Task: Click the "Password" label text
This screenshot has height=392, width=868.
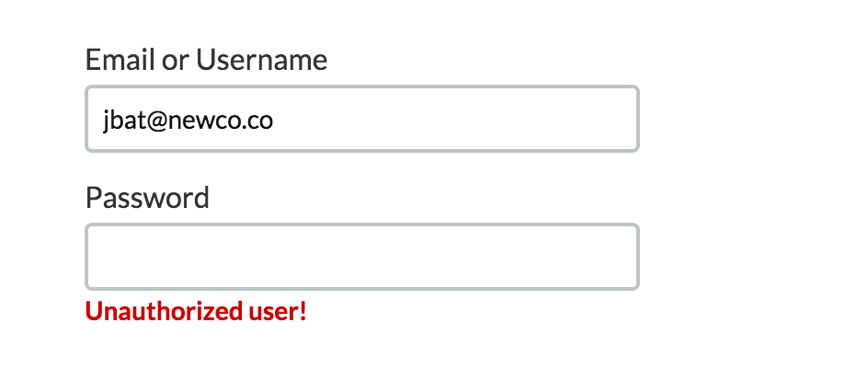Action: pos(147,197)
